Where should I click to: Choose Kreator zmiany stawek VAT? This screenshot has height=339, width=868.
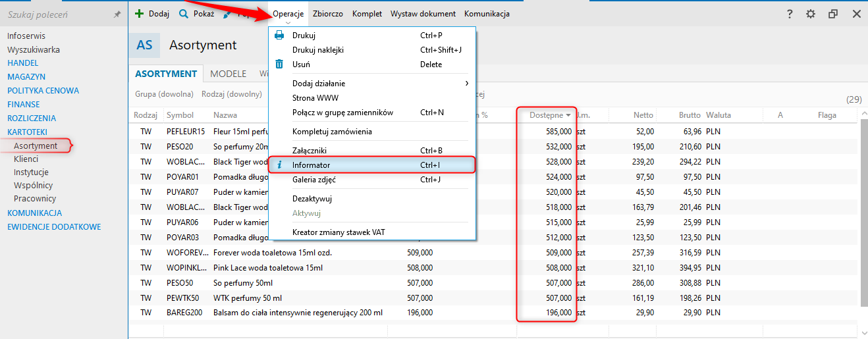click(x=372, y=232)
